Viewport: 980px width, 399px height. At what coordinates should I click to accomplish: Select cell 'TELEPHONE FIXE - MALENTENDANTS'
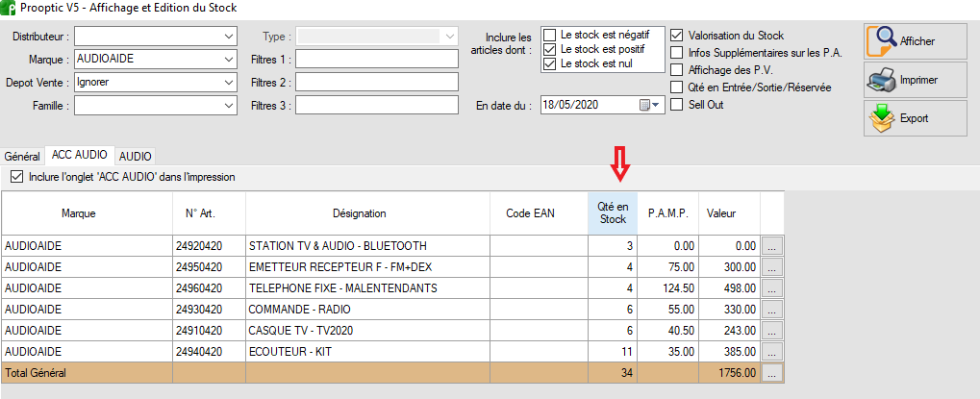coord(368,288)
